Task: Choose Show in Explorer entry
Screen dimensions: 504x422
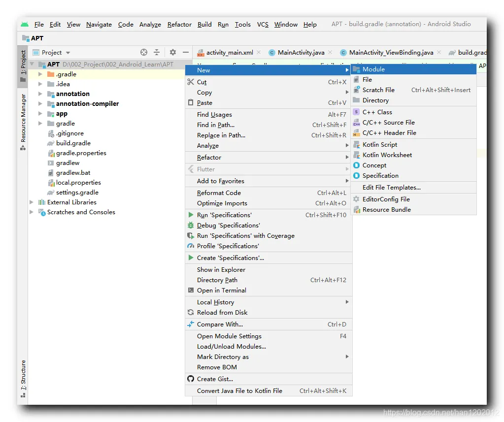Action: (x=269, y=269)
